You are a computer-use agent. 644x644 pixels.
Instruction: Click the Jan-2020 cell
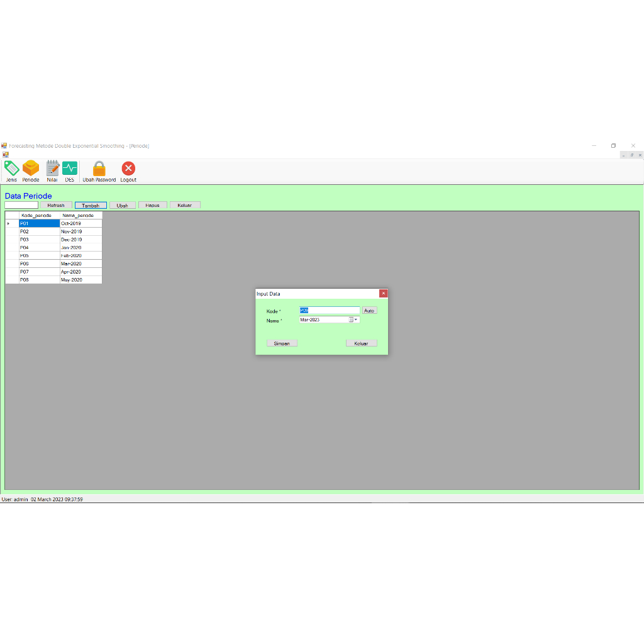pos(80,248)
